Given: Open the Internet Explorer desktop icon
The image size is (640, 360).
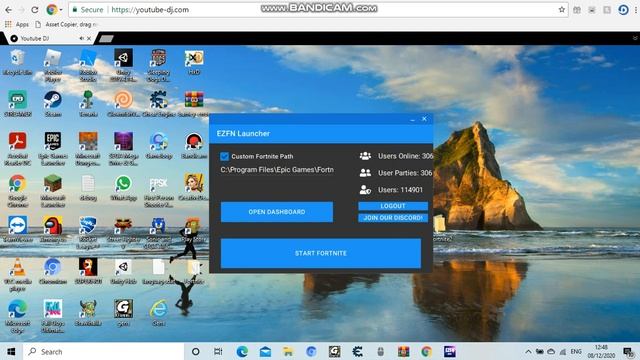Looking at the screenshot, I should tap(159, 313).
